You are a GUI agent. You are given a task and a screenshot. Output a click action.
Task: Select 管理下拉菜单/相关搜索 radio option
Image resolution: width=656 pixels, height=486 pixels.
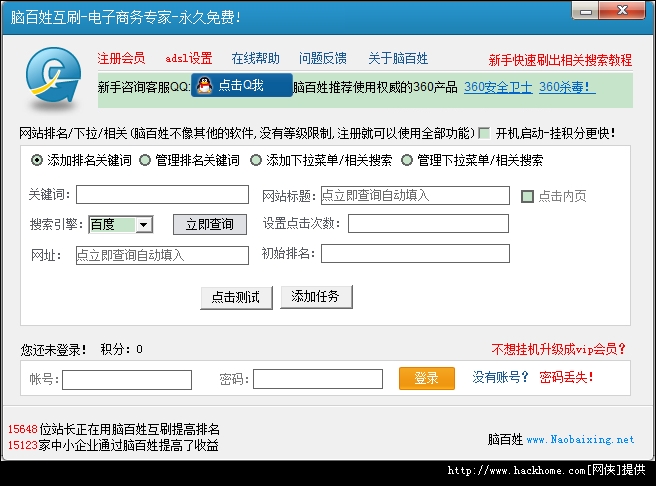coord(407,160)
